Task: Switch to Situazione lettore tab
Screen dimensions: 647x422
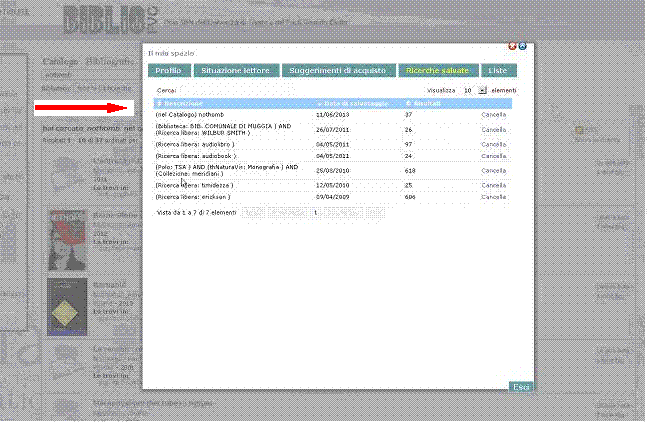Action: (x=235, y=70)
